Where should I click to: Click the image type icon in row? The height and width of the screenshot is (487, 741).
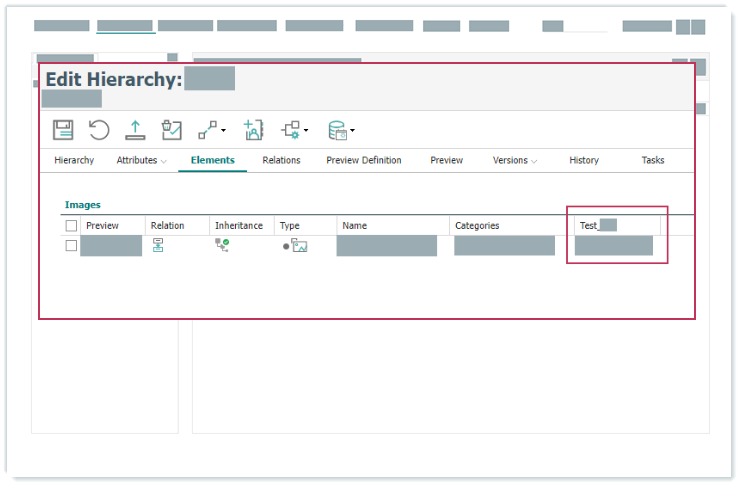tap(298, 246)
